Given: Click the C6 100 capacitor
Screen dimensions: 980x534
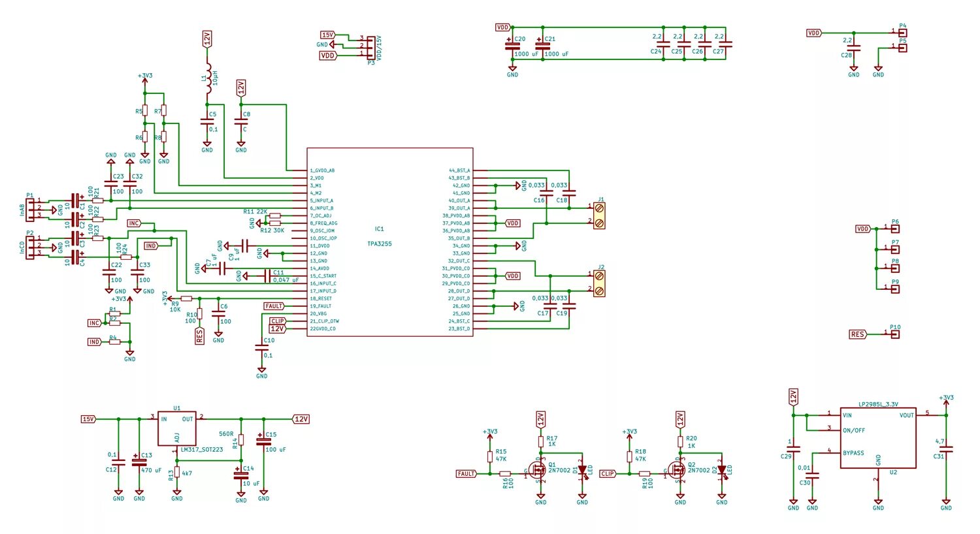Looking at the screenshot, I should point(219,313).
